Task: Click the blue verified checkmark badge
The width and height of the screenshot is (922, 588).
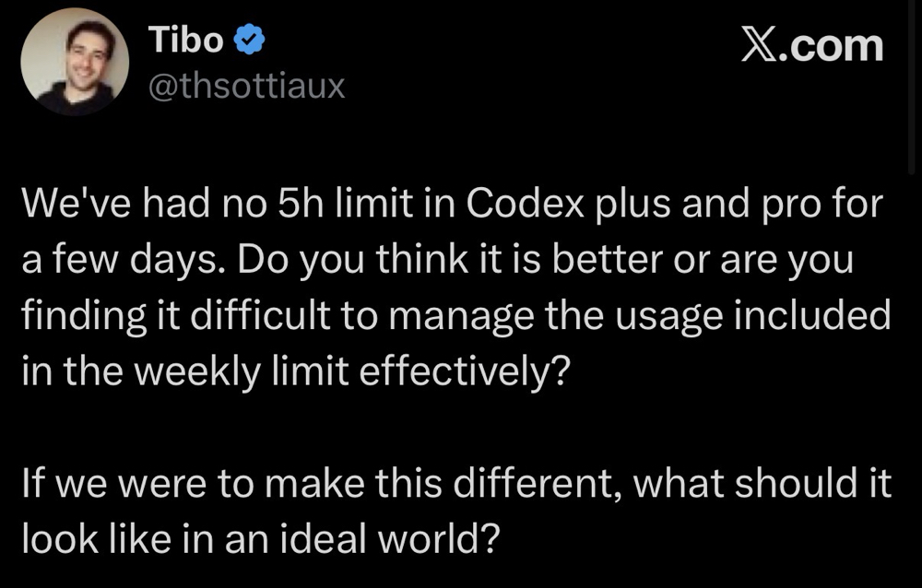Action: tap(249, 40)
